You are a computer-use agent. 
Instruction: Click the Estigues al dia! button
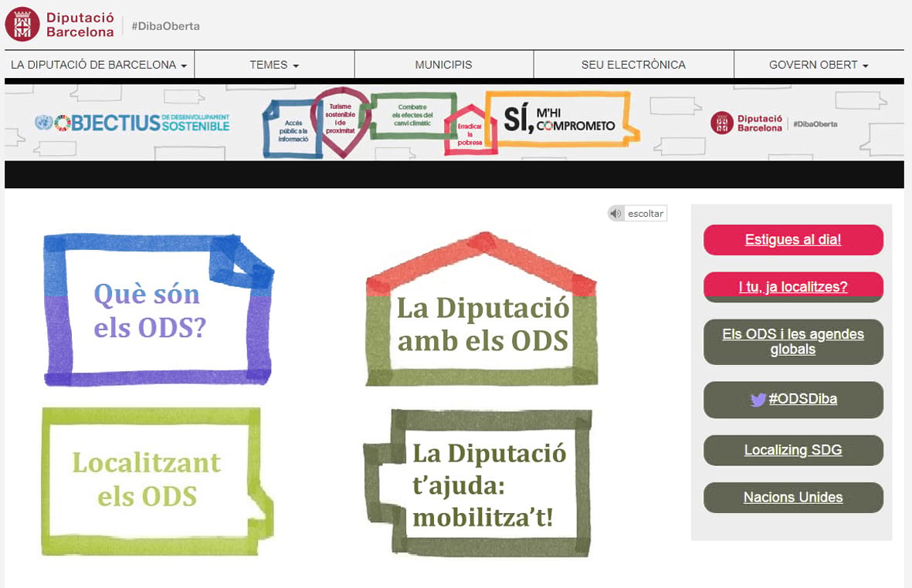793,240
